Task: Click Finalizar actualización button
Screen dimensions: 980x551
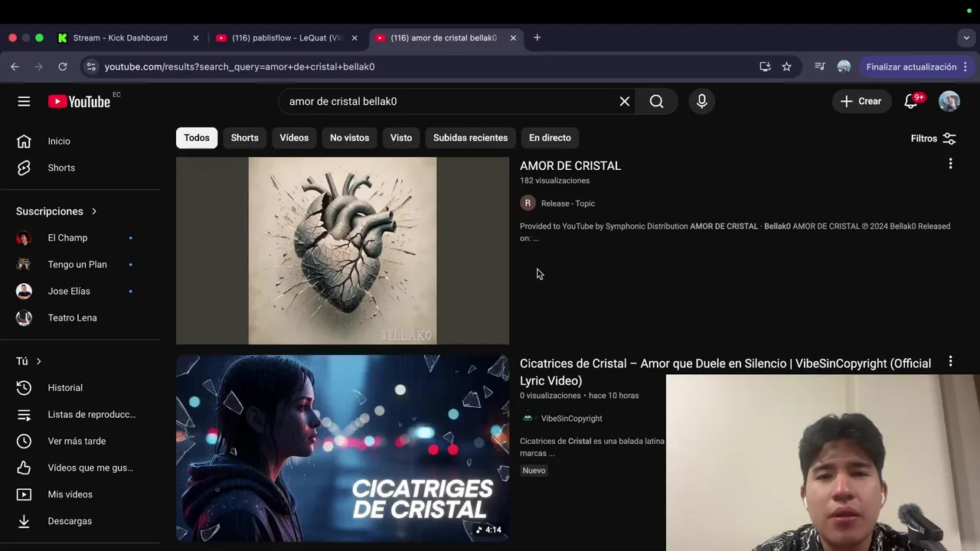Action: [916, 67]
